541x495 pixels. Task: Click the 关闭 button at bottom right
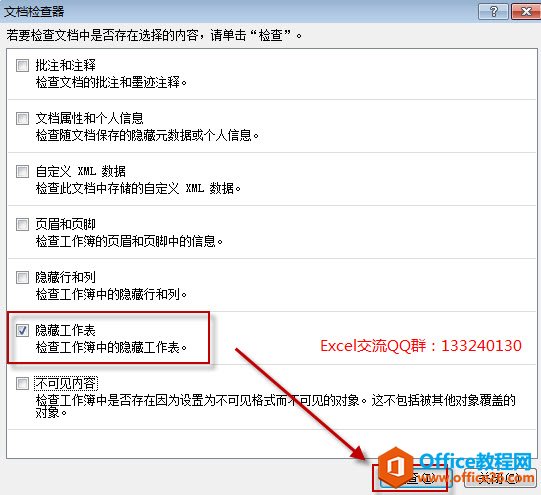click(500, 478)
